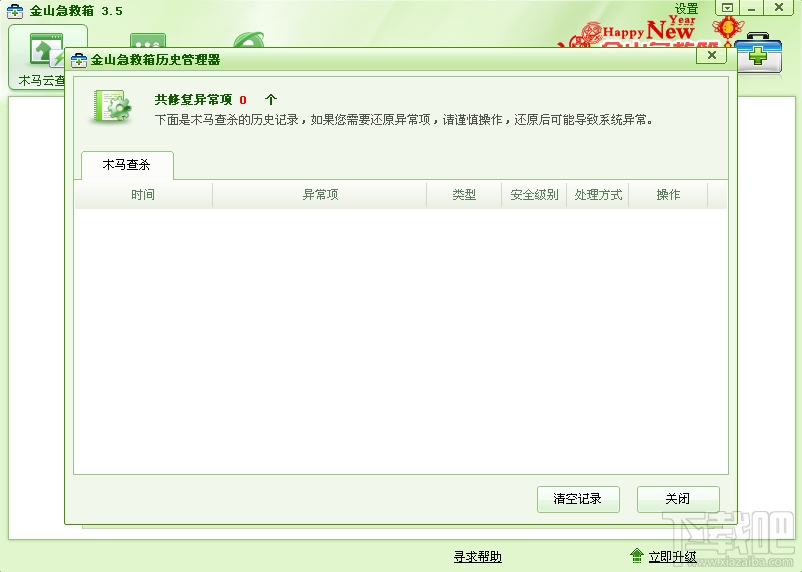Click the history manager dialog title icon
Image resolution: width=802 pixels, height=572 pixels.
(79, 60)
